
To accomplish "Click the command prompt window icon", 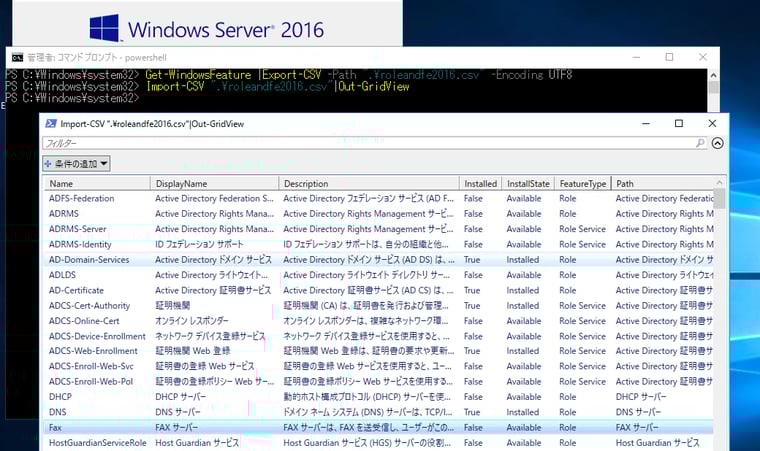I will 16,57.
